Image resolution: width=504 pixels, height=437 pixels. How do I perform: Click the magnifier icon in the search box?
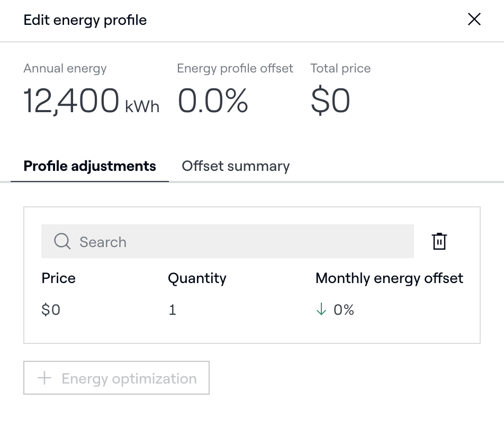62,242
